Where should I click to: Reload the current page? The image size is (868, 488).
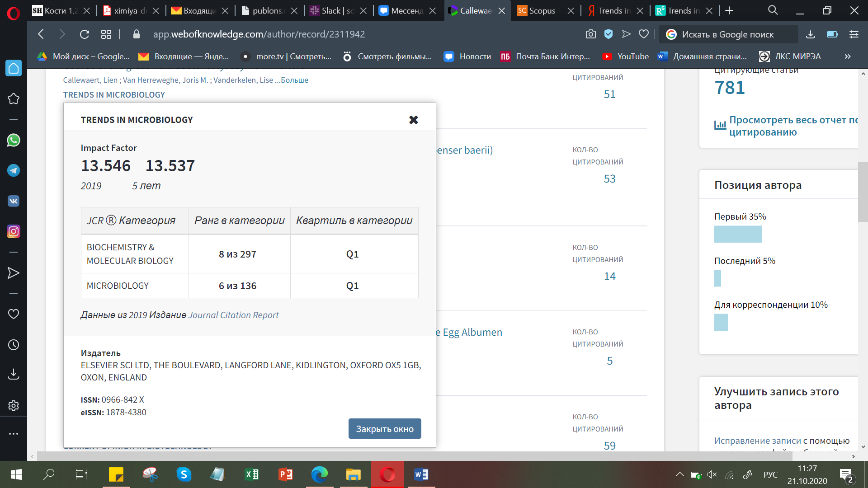click(x=85, y=34)
